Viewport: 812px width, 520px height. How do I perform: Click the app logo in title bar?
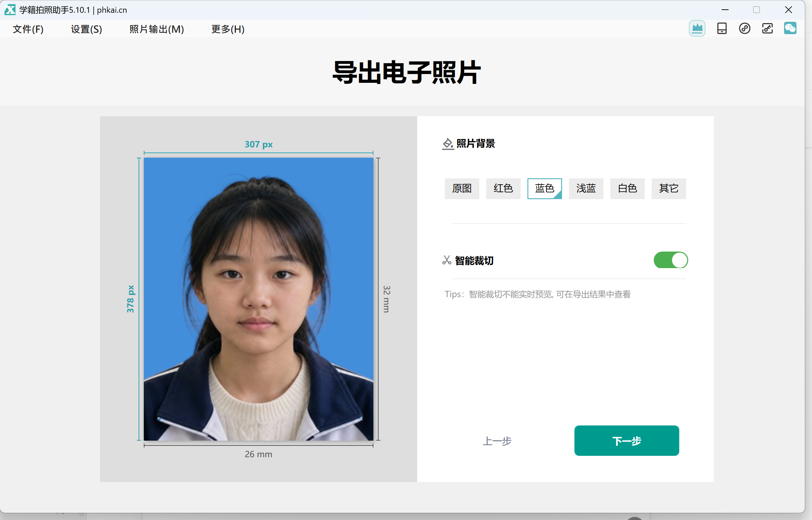(10, 10)
